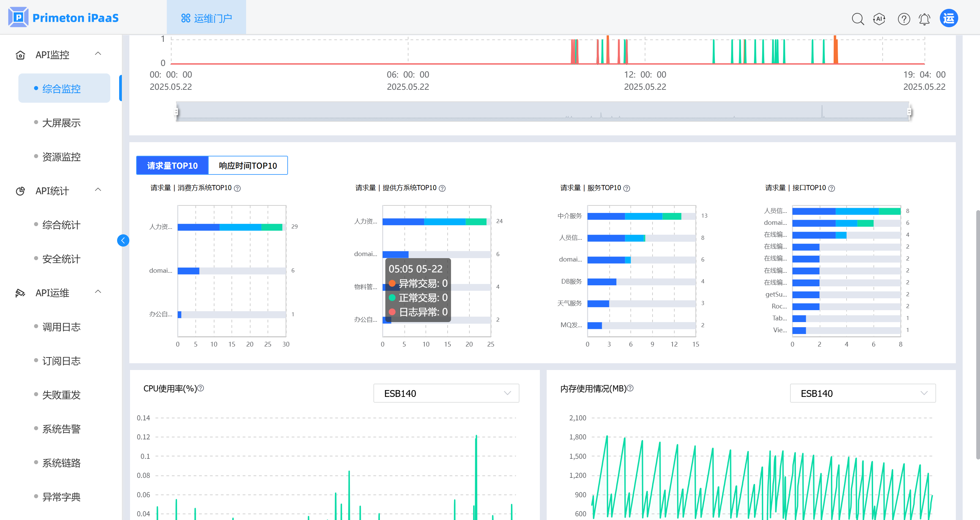Open the AI assistant icon
This screenshot has height=520, width=980.
pos(879,19)
